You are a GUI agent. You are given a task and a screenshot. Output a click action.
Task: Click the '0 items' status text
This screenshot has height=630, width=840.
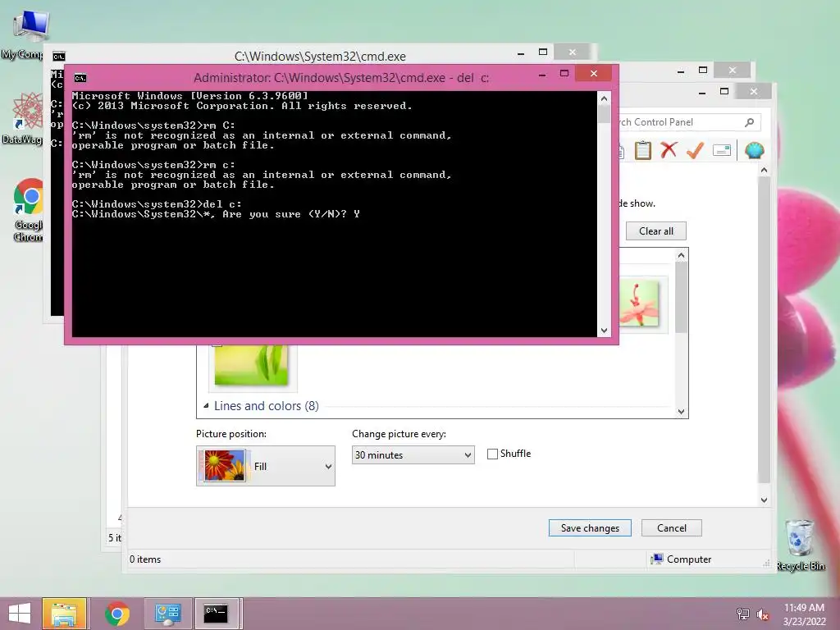coord(145,559)
